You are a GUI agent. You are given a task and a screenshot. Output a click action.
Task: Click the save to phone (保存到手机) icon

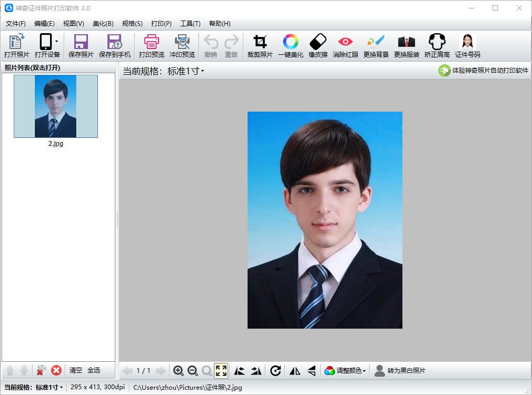click(x=114, y=46)
